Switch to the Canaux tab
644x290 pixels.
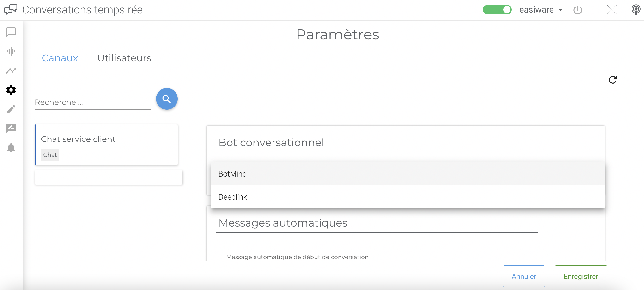60,58
